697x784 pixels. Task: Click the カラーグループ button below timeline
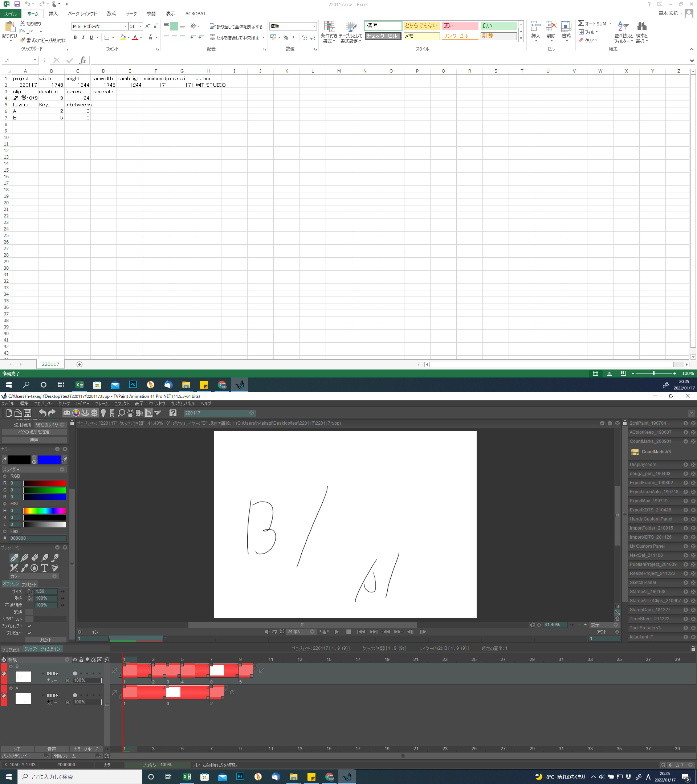[x=86, y=749]
